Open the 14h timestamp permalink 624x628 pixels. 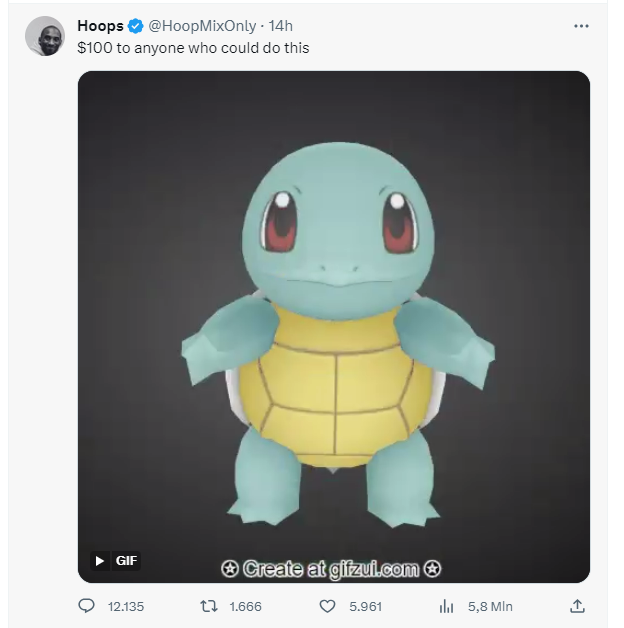[280, 26]
